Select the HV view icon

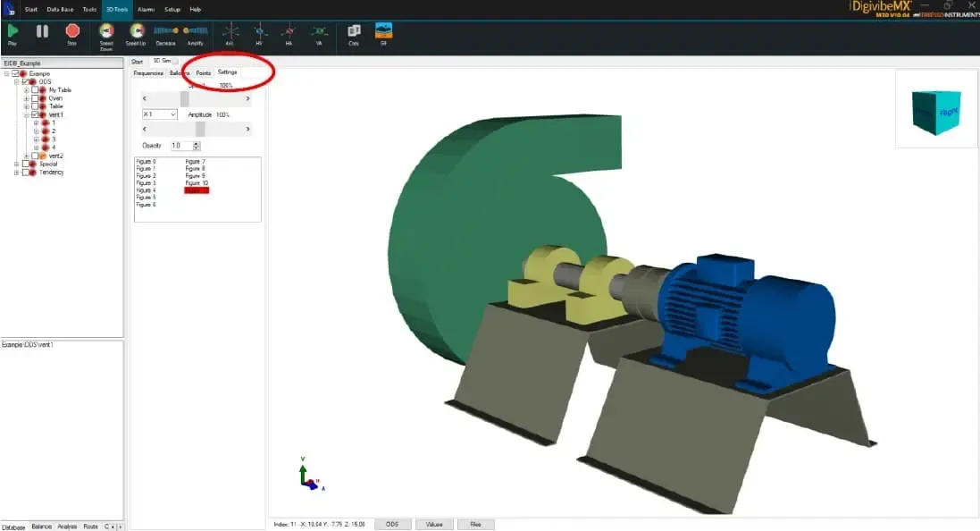click(x=259, y=31)
